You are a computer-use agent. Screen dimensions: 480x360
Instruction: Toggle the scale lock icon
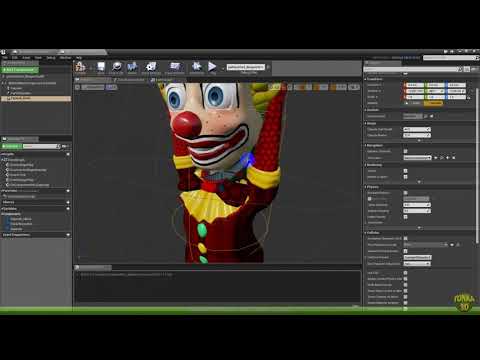469,98
